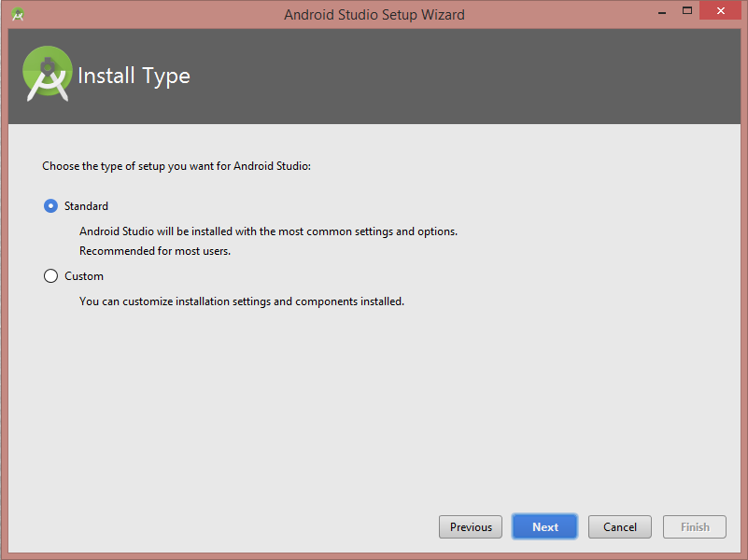Go back with the Previous button
Viewport: 748px width, 560px height.
click(471, 526)
